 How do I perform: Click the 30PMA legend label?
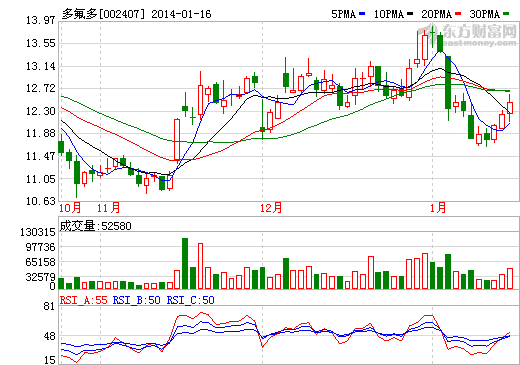(x=485, y=14)
